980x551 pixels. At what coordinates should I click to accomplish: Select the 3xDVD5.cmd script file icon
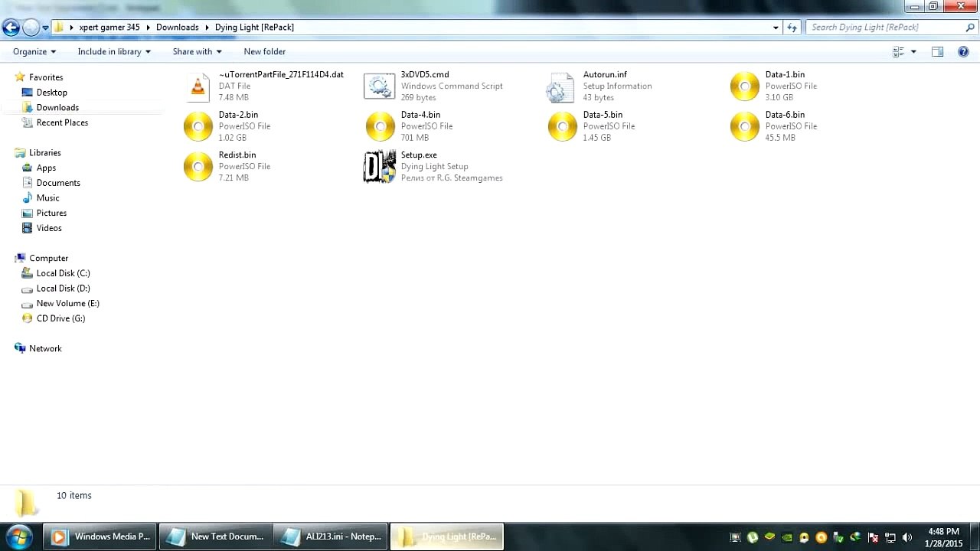pyautogui.click(x=379, y=86)
